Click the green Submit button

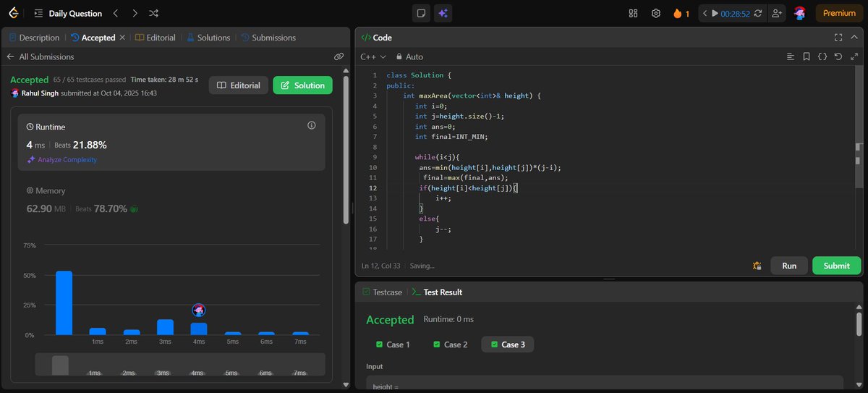pos(836,266)
